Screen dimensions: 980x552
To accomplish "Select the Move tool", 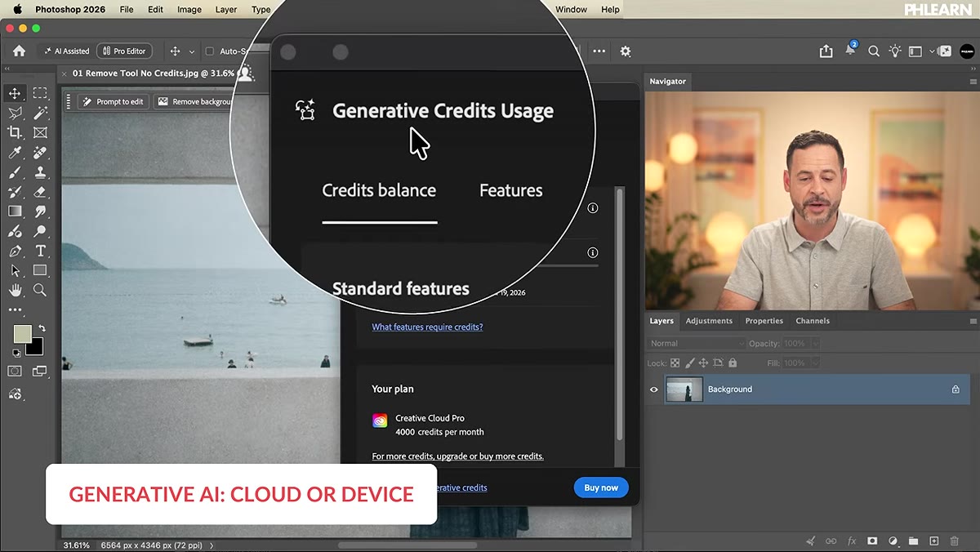I will (x=15, y=93).
